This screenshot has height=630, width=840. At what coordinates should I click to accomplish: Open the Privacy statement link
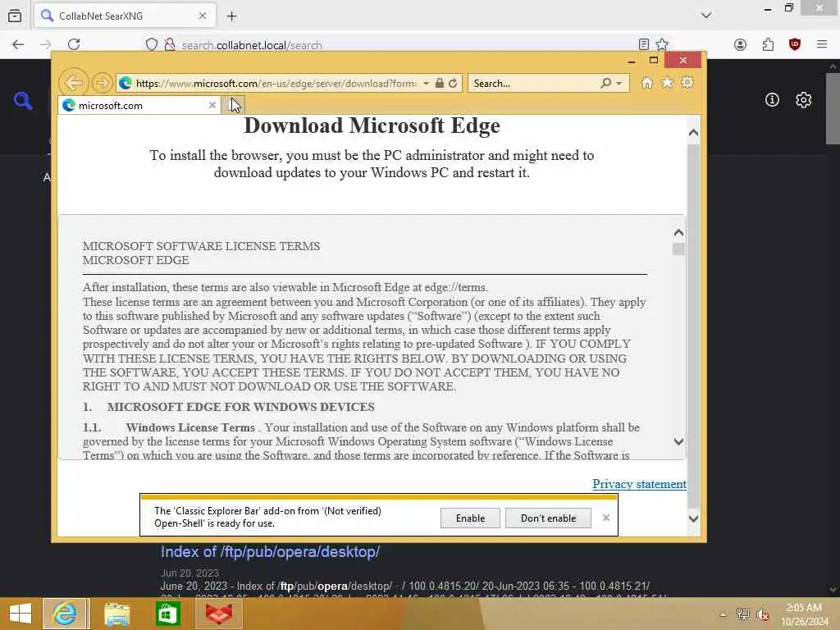click(639, 484)
